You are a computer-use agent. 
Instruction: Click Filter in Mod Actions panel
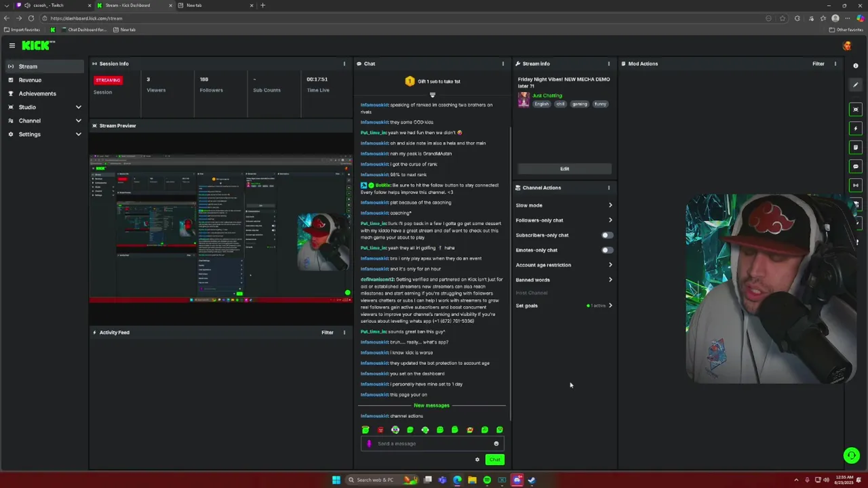[818, 64]
